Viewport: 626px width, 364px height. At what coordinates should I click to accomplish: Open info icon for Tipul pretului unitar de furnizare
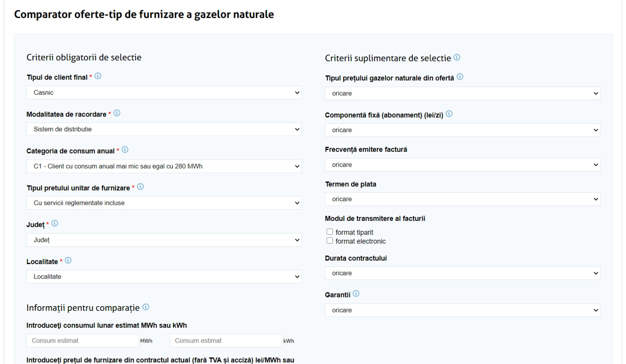tap(140, 187)
